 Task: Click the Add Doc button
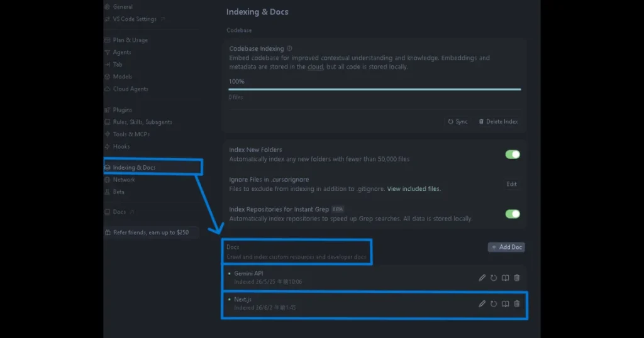pos(506,247)
